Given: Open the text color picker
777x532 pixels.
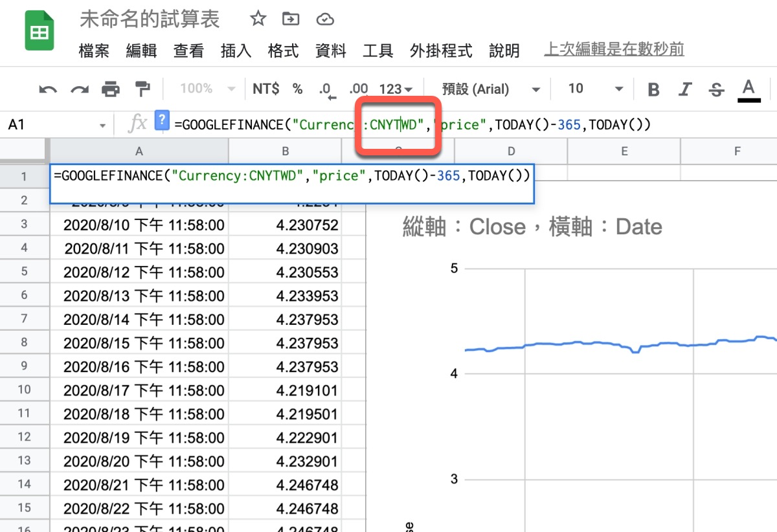Looking at the screenshot, I should [749, 89].
